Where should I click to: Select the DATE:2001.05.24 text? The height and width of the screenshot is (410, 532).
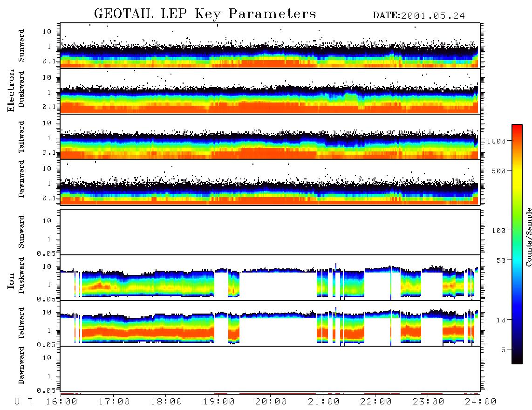(419, 16)
